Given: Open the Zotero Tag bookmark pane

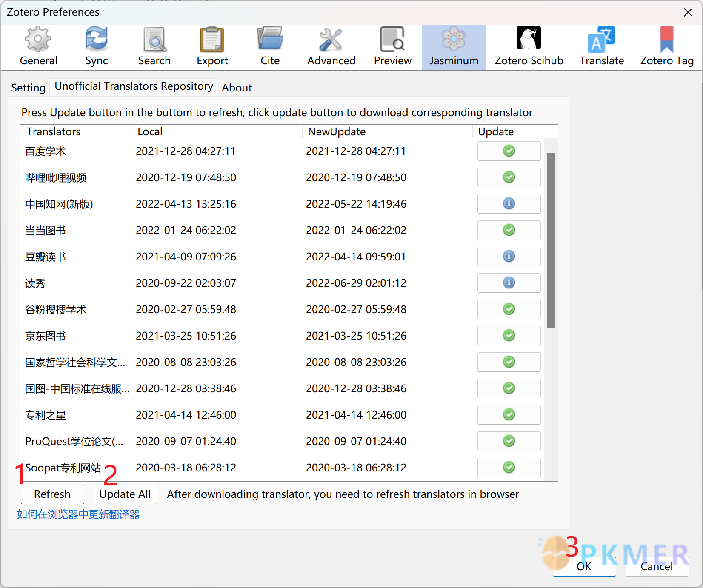Looking at the screenshot, I should tap(667, 47).
